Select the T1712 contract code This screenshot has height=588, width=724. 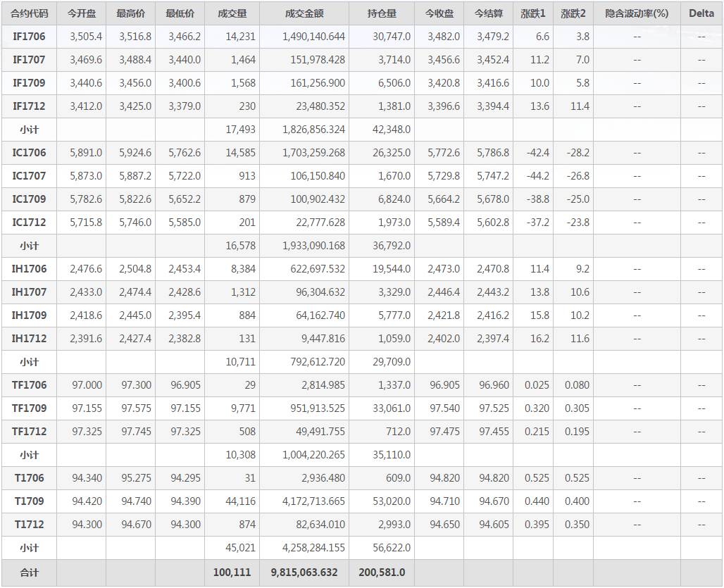pos(29,525)
